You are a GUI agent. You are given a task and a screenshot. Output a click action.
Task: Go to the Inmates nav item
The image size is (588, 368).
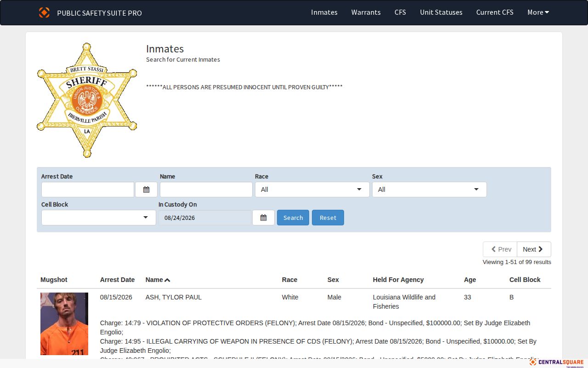click(x=324, y=12)
